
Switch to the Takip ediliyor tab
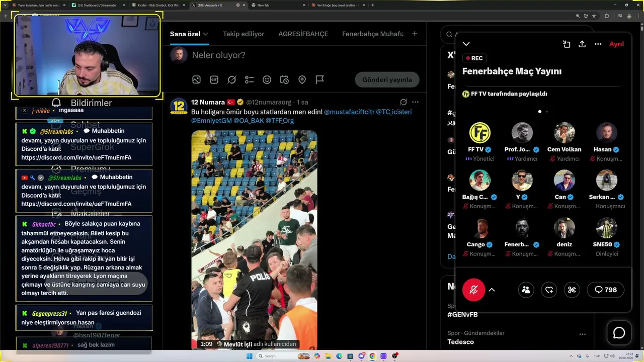(244, 34)
